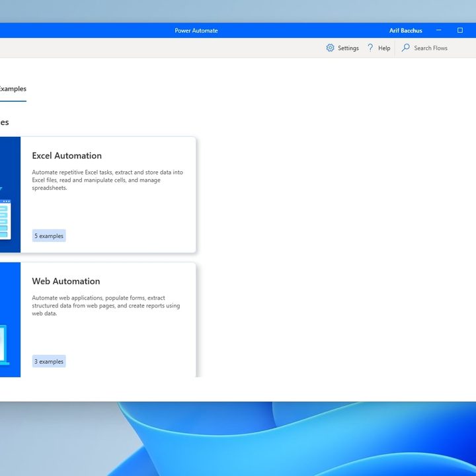Click the Excel Automation description text

pyautogui.click(x=108, y=180)
